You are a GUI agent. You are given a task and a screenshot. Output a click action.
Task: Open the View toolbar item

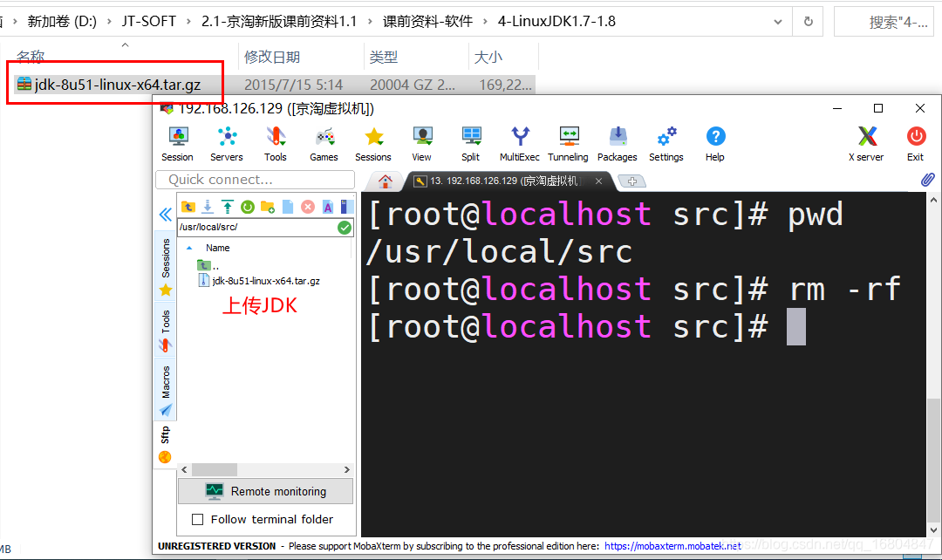coord(422,144)
